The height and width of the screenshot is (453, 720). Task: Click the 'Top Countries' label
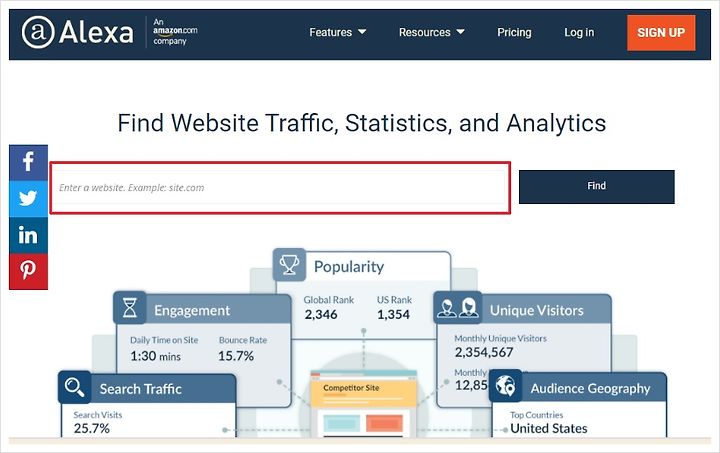[536, 415]
